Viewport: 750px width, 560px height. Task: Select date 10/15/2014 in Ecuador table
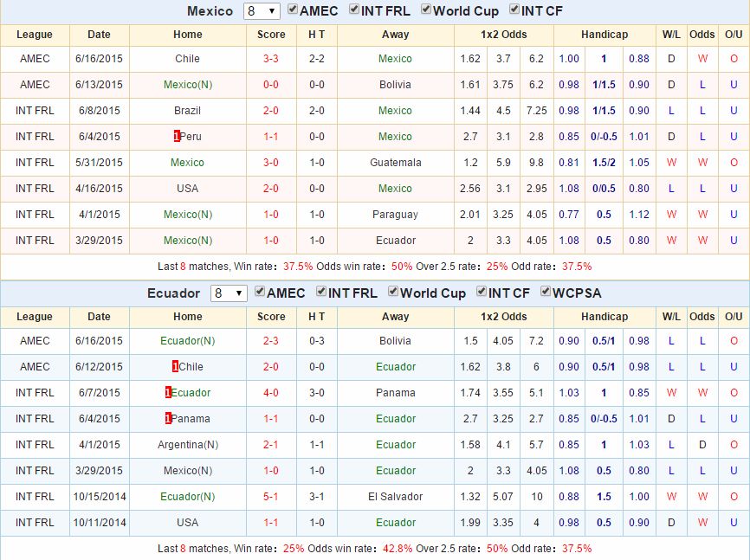100,497
